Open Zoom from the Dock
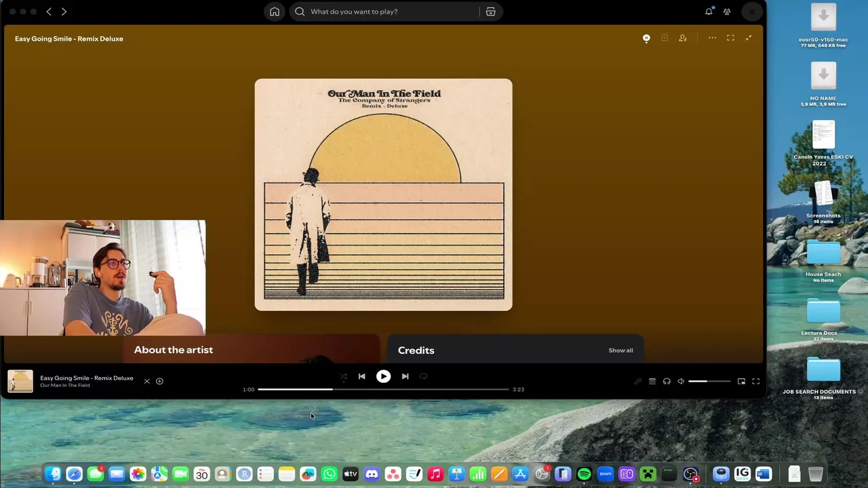 (x=605, y=474)
